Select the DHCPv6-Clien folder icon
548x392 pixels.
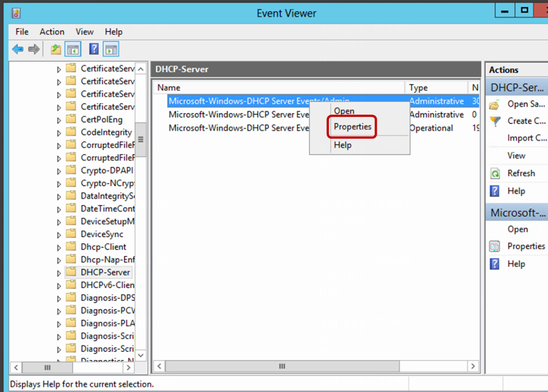point(71,285)
